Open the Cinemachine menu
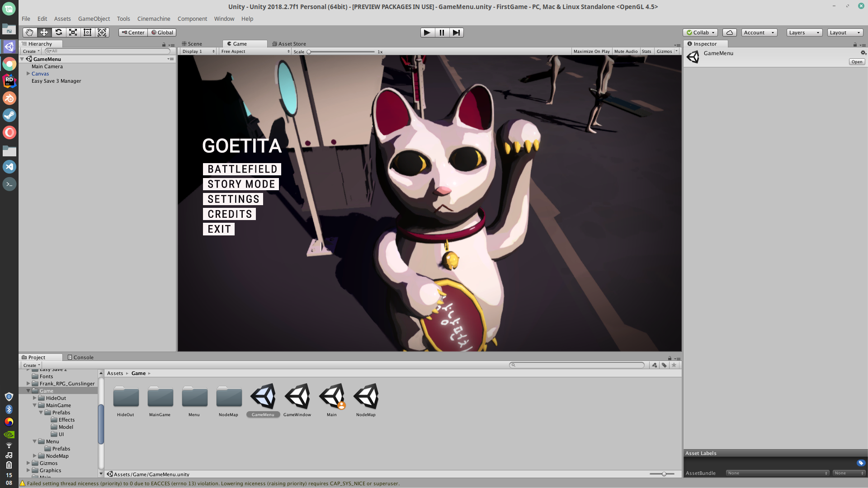This screenshot has width=868, height=488. pos(154,19)
